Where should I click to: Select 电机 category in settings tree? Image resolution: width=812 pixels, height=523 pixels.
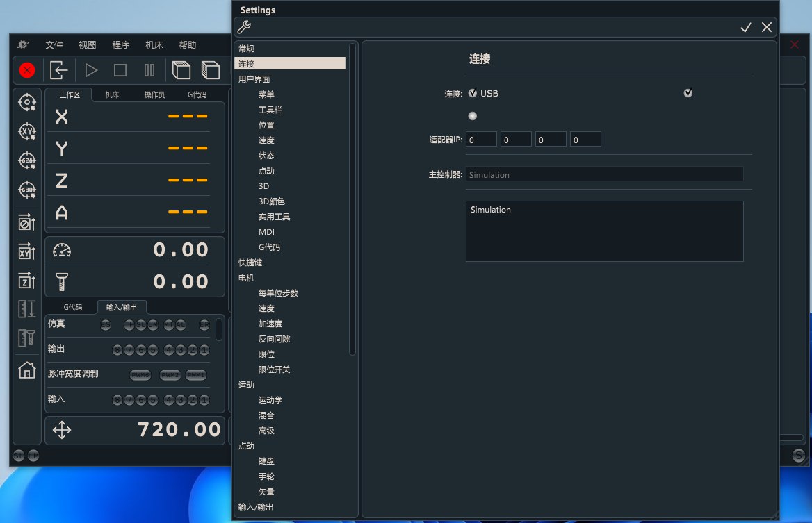point(246,278)
